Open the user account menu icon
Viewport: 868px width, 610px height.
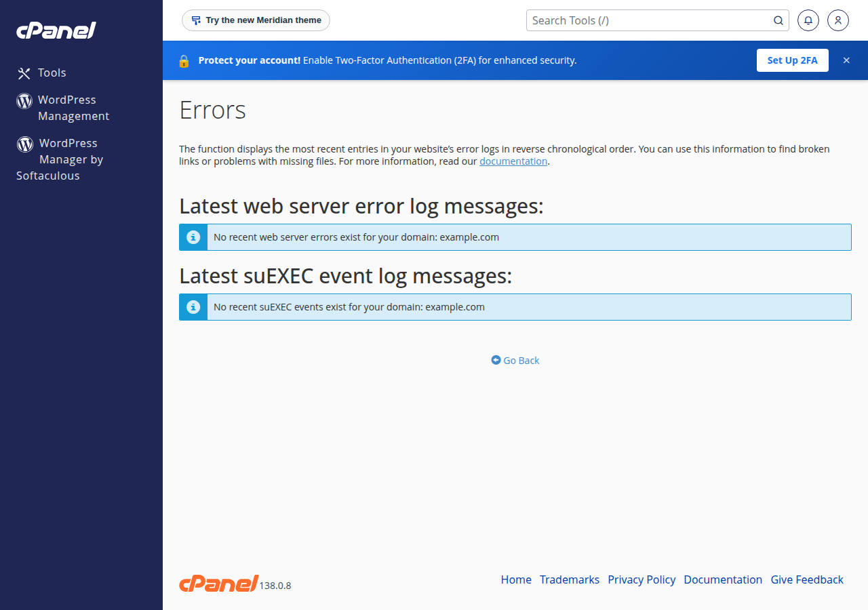(838, 20)
